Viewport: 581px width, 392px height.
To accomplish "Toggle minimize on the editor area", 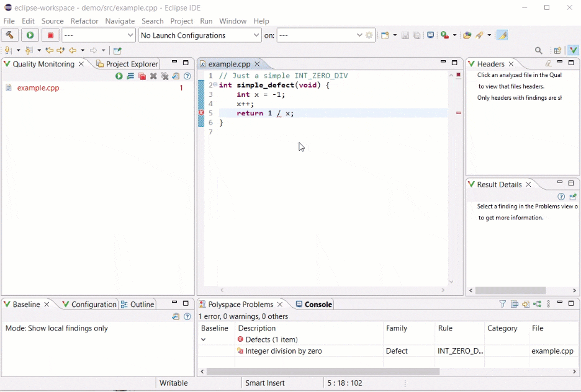I will coord(443,63).
